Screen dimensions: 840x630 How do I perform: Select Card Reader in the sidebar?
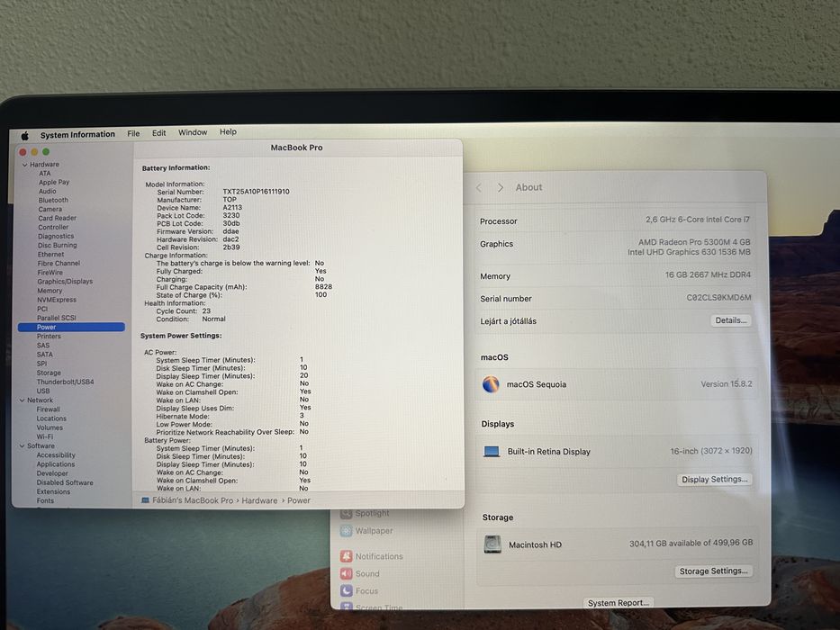tap(57, 218)
